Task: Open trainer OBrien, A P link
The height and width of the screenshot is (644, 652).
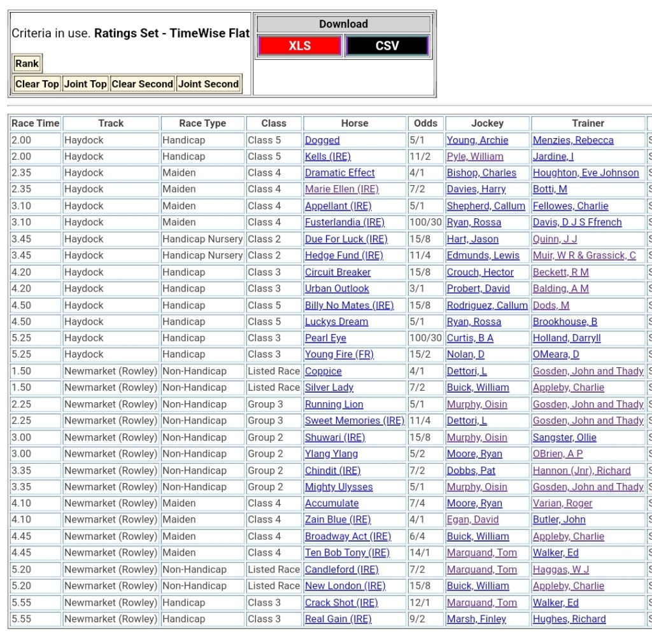Action: pyautogui.click(x=558, y=454)
